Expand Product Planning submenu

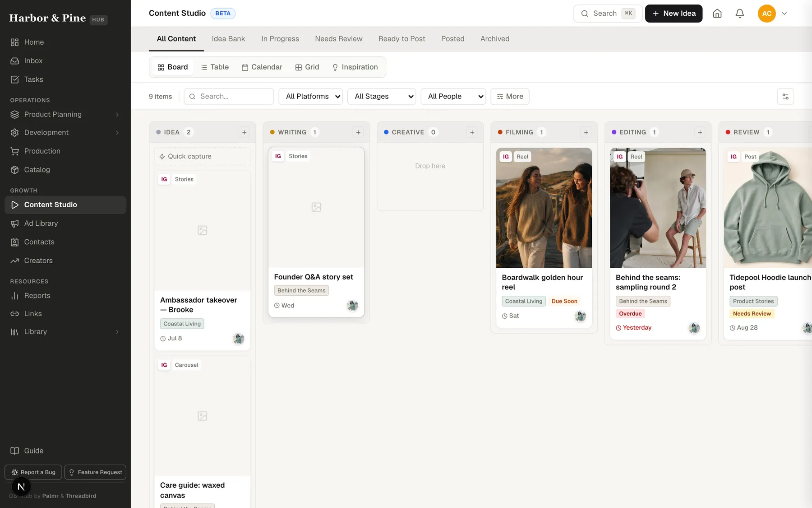[x=117, y=114]
